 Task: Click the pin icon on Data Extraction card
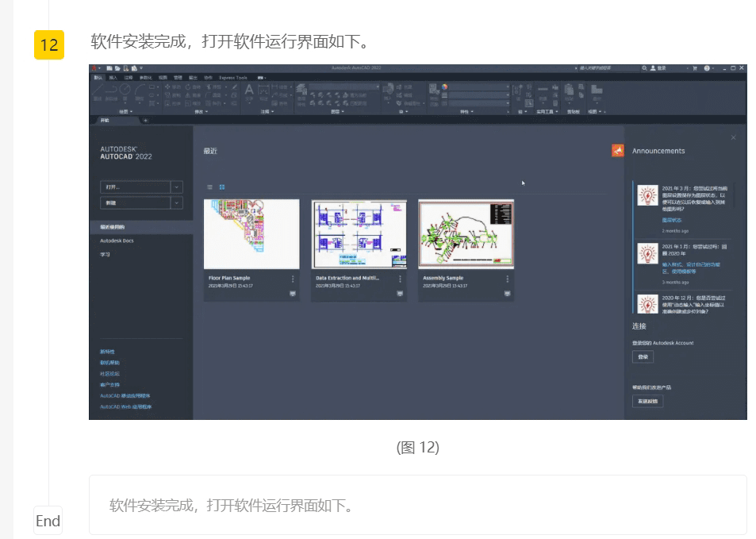[400, 293]
